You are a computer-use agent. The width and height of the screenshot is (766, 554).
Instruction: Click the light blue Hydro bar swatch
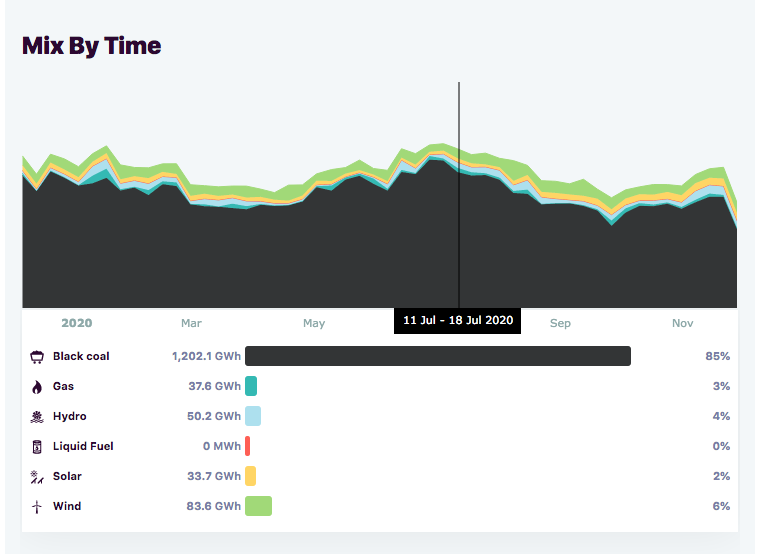(x=253, y=416)
